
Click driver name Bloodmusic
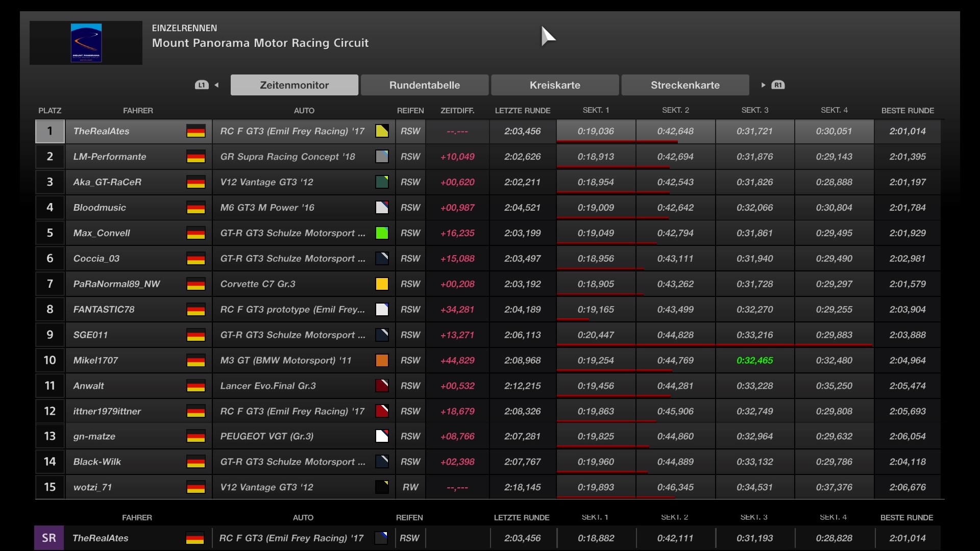pos(100,208)
